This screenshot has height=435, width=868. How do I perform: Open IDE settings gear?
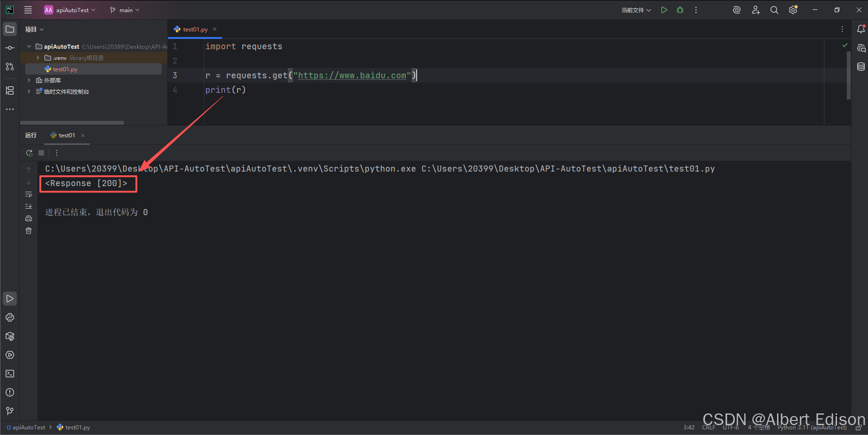click(x=793, y=10)
